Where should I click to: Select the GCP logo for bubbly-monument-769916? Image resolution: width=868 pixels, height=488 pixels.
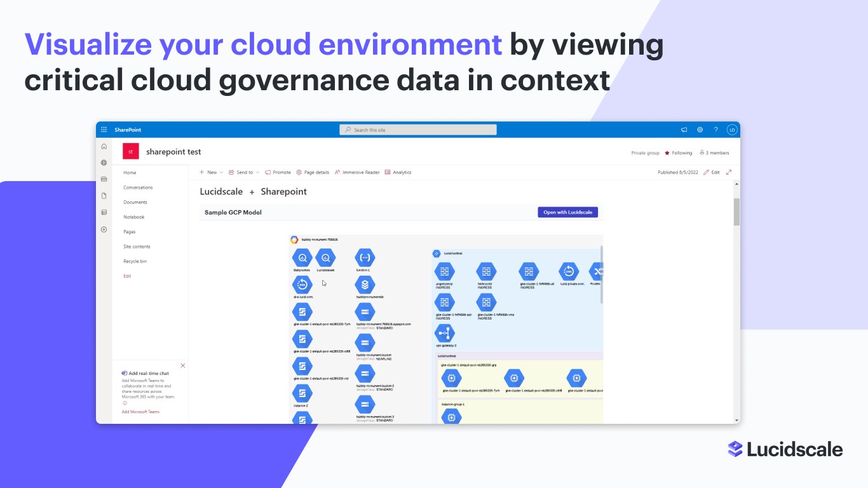coord(294,240)
